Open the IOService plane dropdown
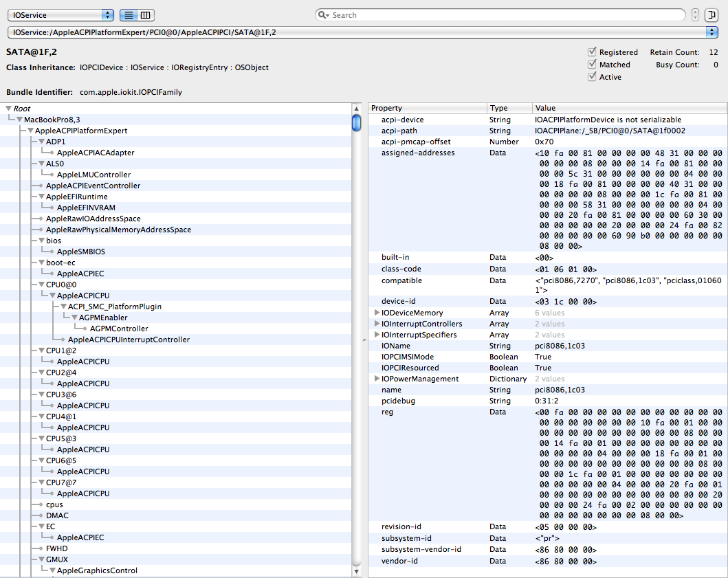Screen dimensions: 728x578 coord(60,15)
